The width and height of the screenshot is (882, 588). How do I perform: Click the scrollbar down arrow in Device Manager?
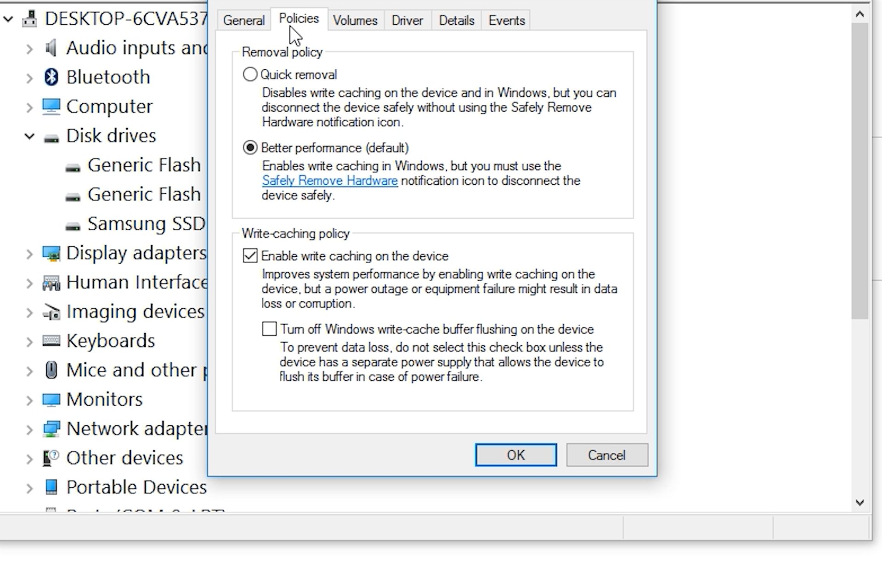[859, 503]
